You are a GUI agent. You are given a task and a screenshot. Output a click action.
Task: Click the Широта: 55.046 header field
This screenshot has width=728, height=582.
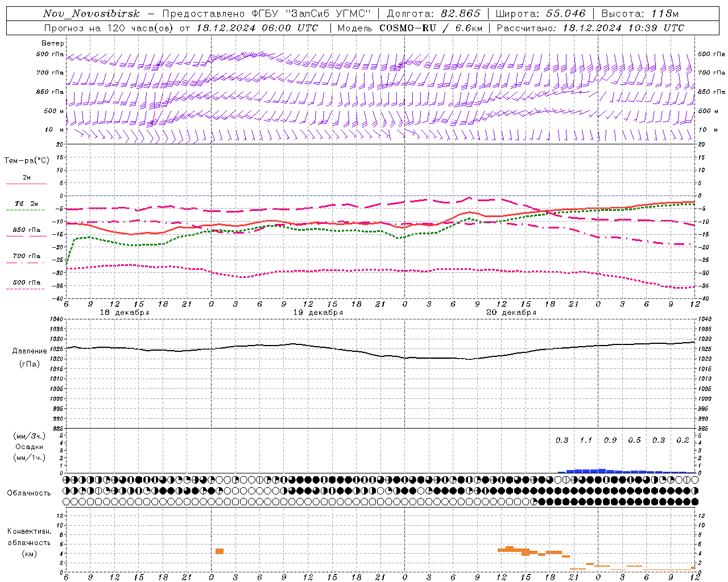pos(540,14)
